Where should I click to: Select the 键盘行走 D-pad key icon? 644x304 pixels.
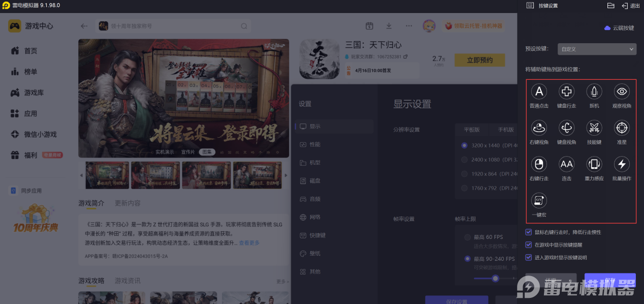pos(566,92)
